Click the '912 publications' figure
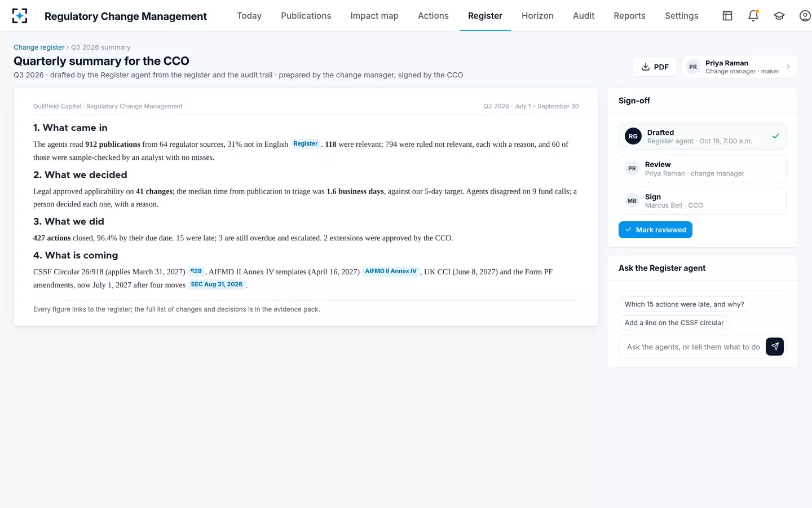This screenshot has width=812, height=508. pyautogui.click(x=113, y=144)
